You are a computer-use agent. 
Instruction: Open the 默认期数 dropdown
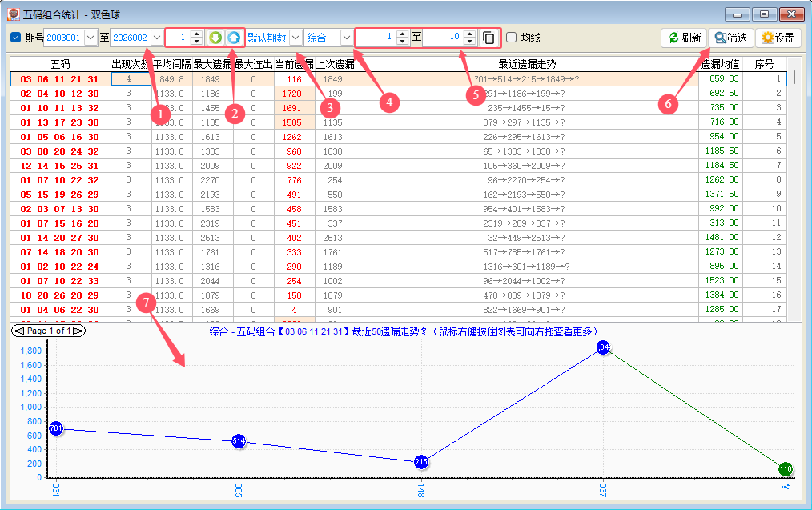point(295,38)
